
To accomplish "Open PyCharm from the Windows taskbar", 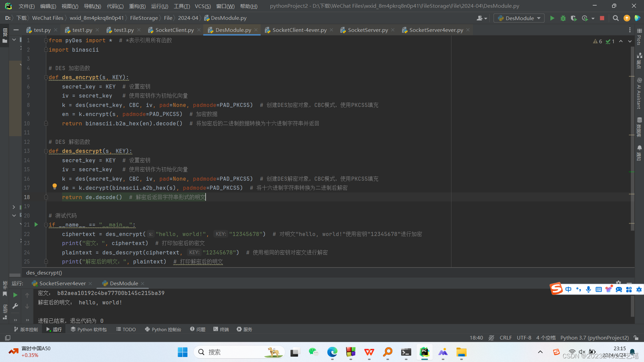I will (x=424, y=352).
